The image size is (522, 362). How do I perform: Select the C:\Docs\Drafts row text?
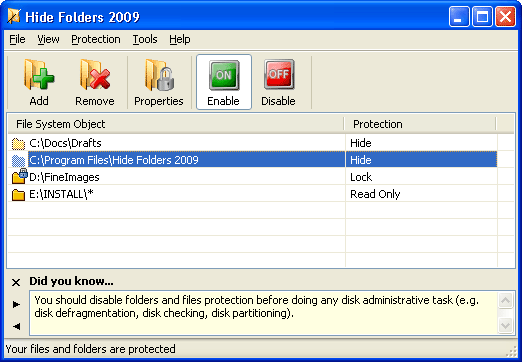[65, 143]
